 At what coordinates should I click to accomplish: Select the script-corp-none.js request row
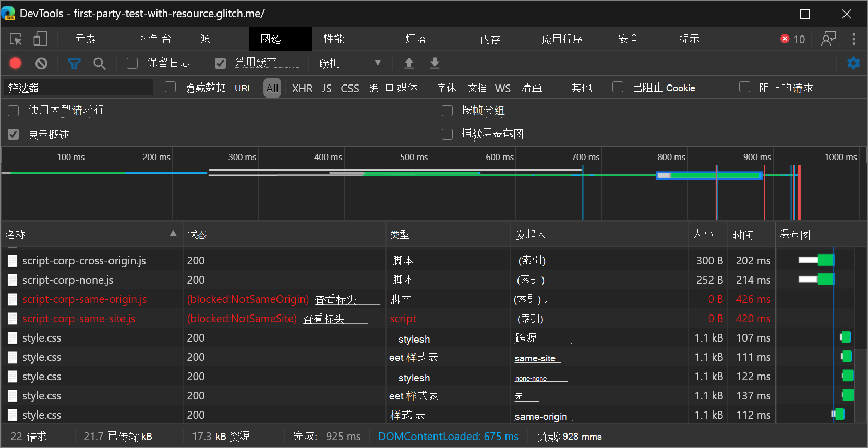click(428, 280)
